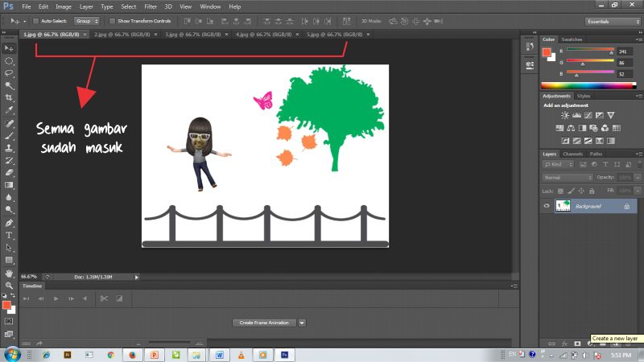Click the foreground color swatch in toolbar
The image size is (644, 362).
[6, 305]
